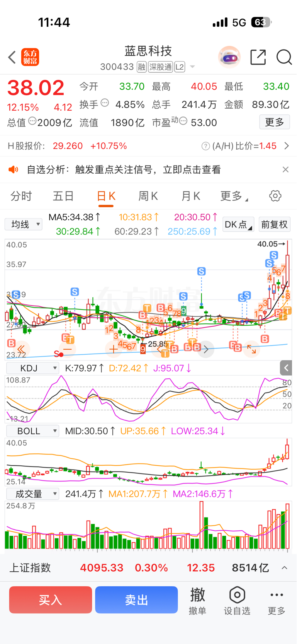Image resolution: width=297 pixels, height=644 pixels.
Task: Tap the 11:44 clock in status bar
Action: (54, 22)
